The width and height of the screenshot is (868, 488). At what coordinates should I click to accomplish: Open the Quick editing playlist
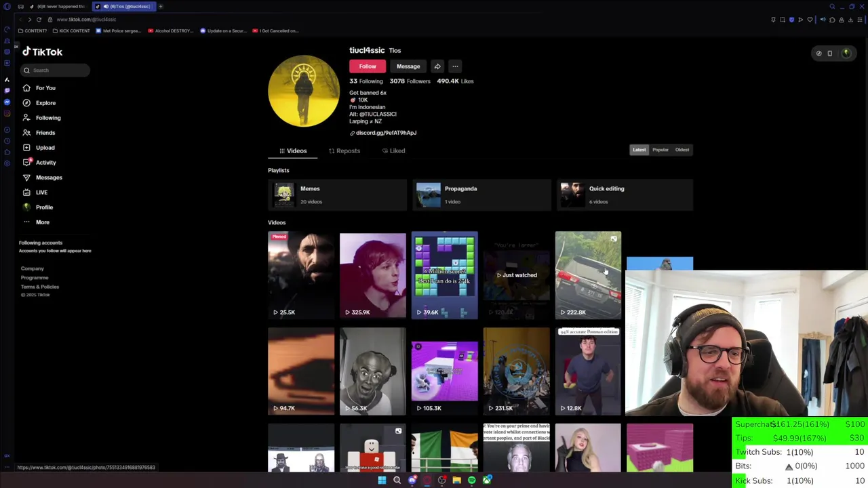tap(625, 195)
